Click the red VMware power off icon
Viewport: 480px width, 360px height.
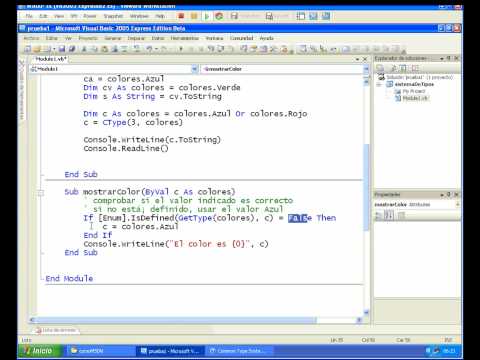tap(181, 16)
